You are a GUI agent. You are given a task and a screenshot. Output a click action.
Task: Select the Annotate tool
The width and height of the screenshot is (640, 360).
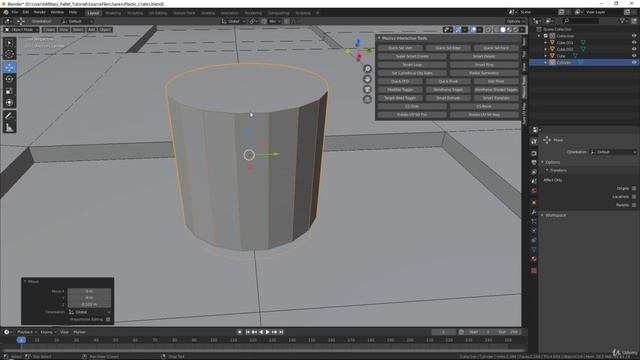9,116
